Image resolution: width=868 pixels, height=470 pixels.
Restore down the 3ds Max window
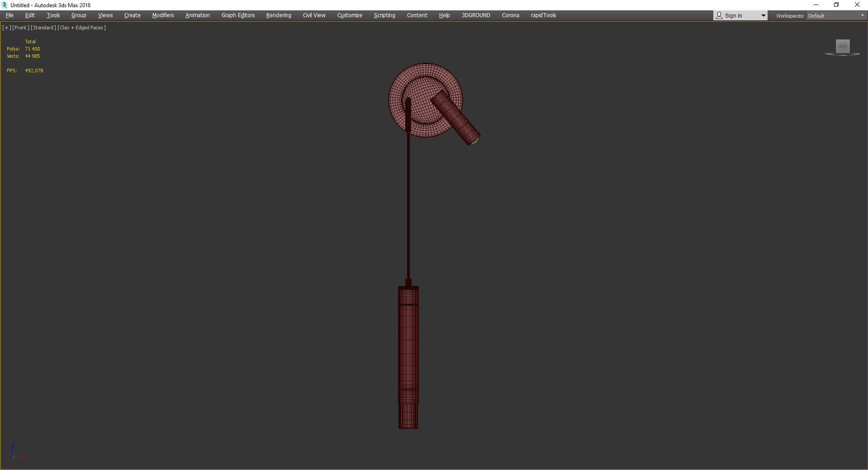[x=836, y=5]
